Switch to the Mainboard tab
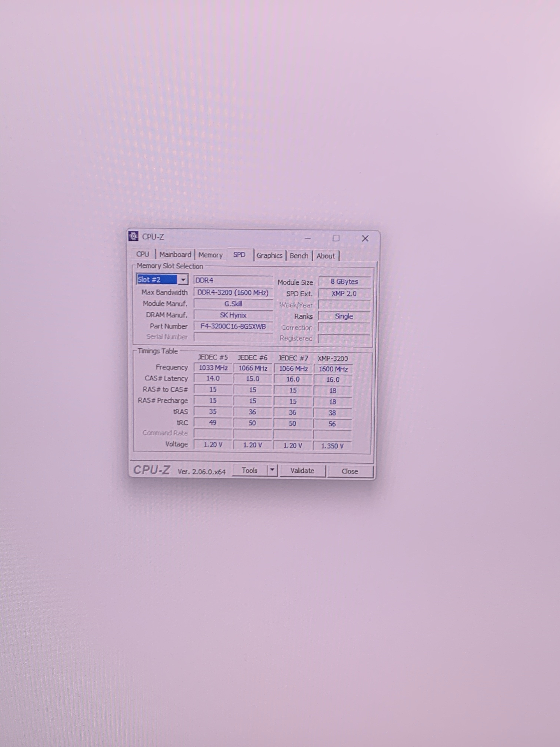Viewport: 560px width, 747px height. click(x=175, y=254)
